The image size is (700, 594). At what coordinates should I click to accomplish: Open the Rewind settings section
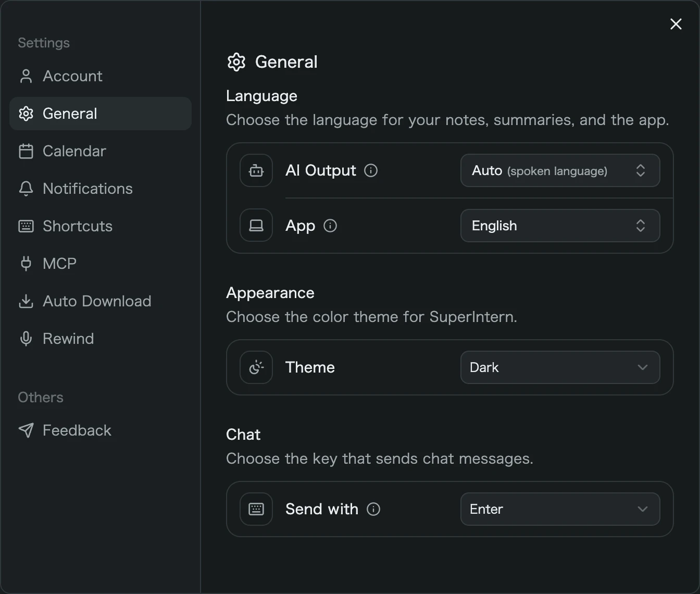[101, 339]
